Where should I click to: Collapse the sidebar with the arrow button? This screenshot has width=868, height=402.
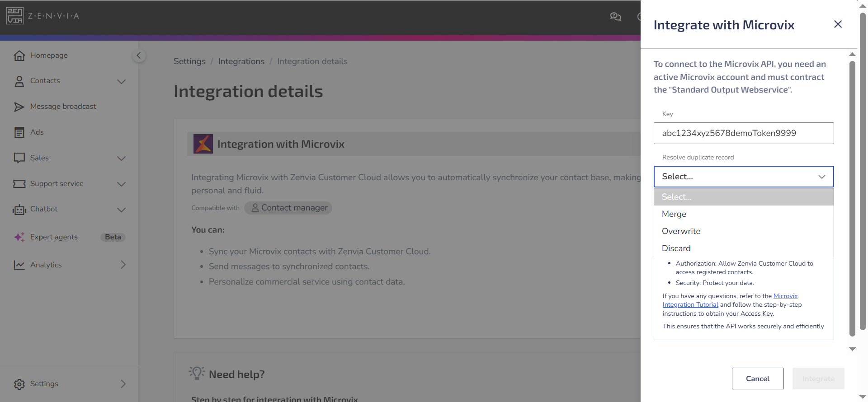(x=139, y=56)
